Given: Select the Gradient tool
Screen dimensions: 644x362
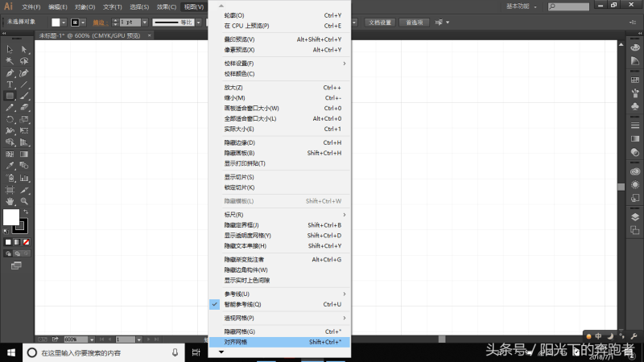Looking at the screenshot, I should (24, 154).
